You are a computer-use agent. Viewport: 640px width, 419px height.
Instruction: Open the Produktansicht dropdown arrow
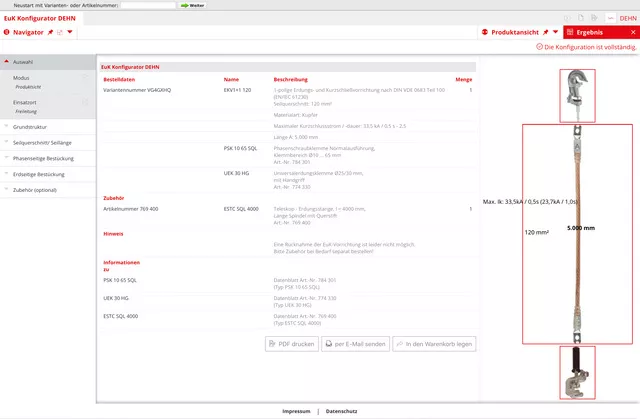[555, 32]
